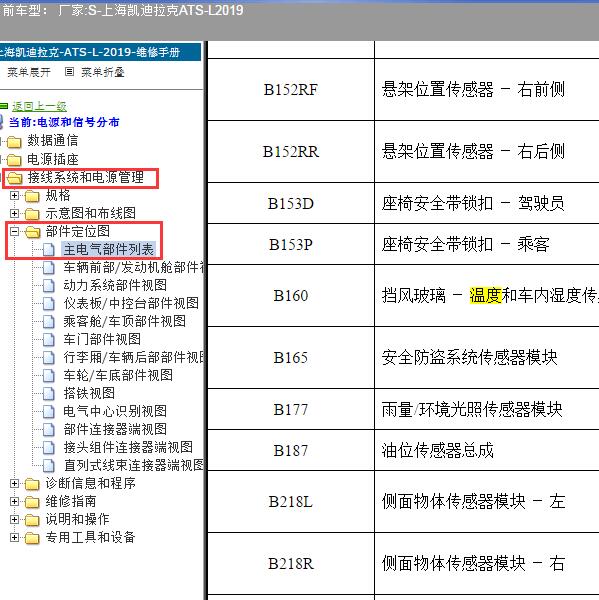
Task: Click the 示意图和布线图 folder icon
Action: (32, 214)
